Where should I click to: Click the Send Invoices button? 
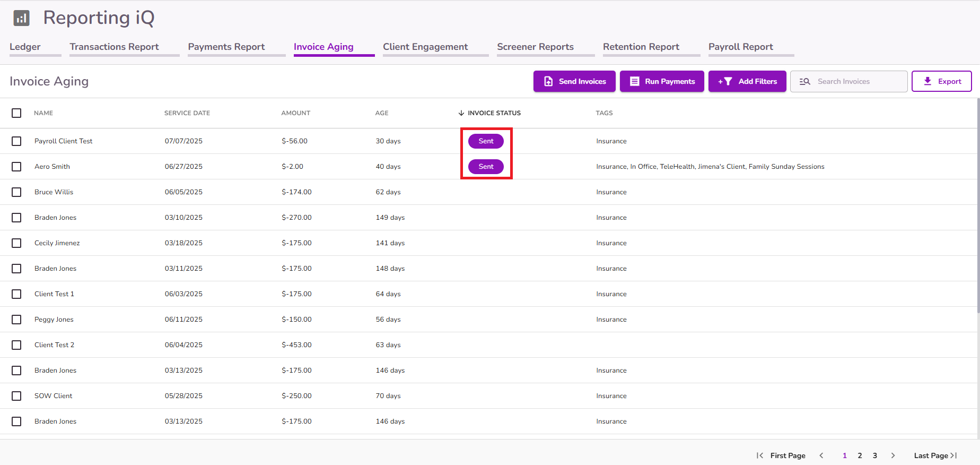574,81
